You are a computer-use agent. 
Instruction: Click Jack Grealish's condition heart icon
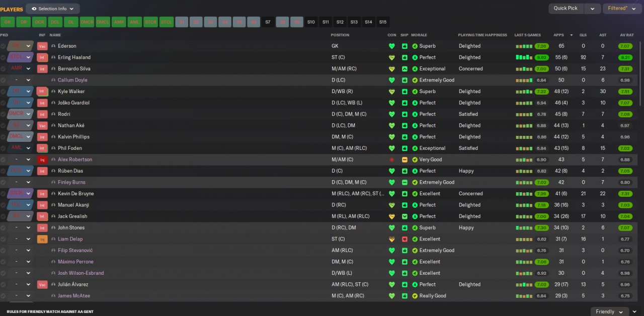tap(392, 216)
